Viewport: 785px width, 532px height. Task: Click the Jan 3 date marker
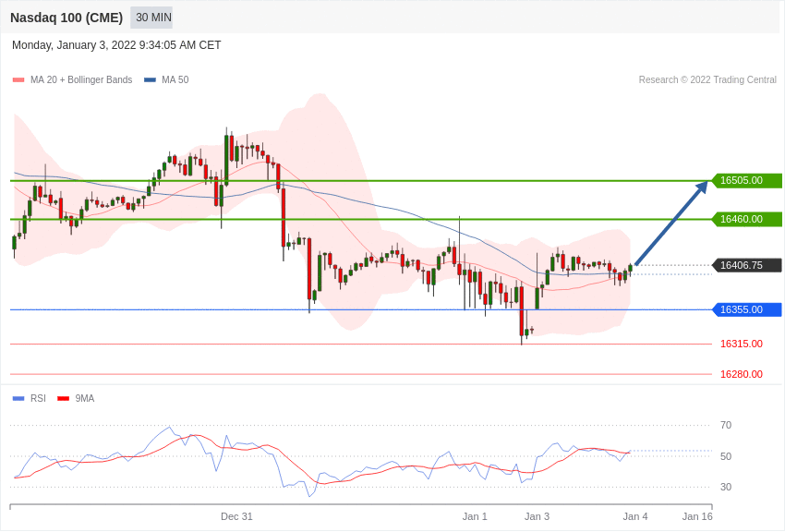pos(537,517)
